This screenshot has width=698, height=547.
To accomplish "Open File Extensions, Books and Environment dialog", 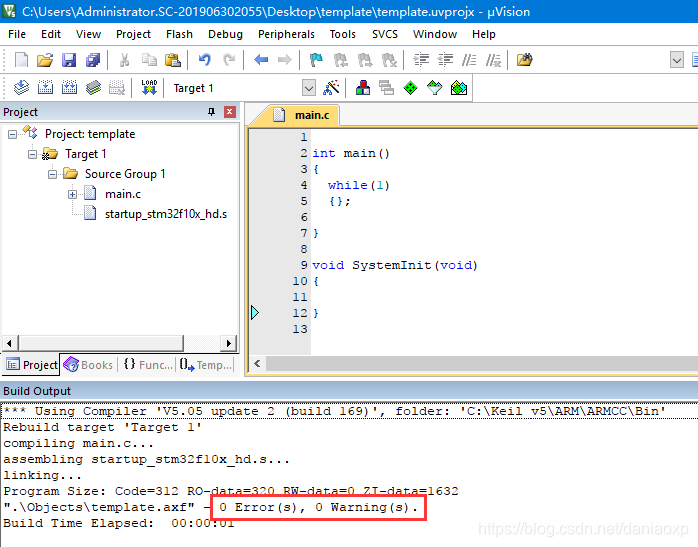I will tap(363, 88).
